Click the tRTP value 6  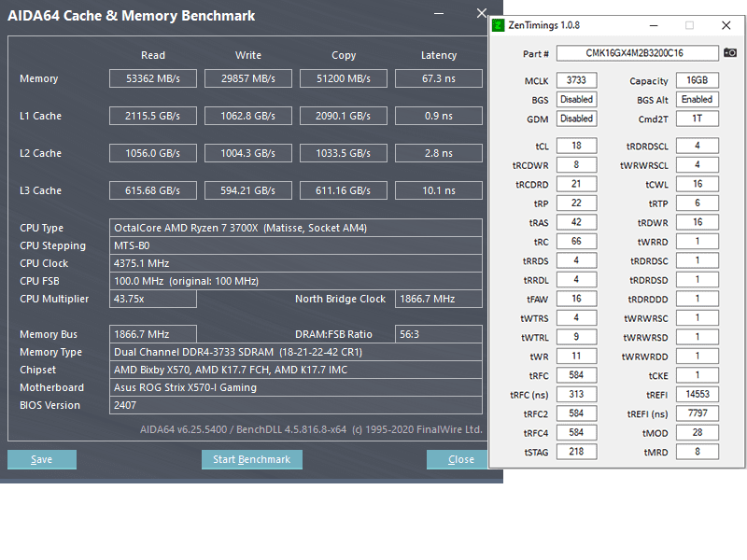point(697,203)
